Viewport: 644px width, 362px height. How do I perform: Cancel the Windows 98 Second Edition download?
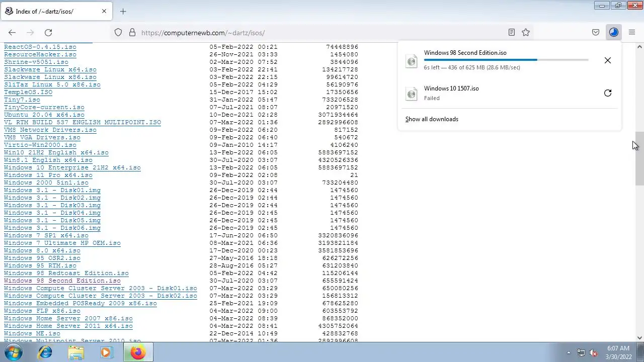(608, 60)
